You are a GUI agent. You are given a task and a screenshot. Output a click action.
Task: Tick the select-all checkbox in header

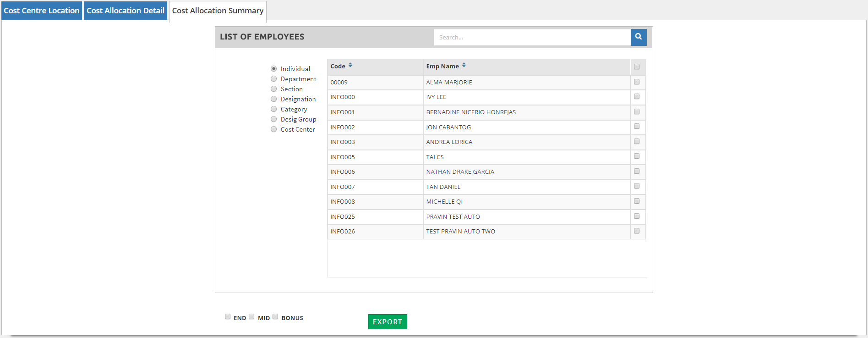637,67
